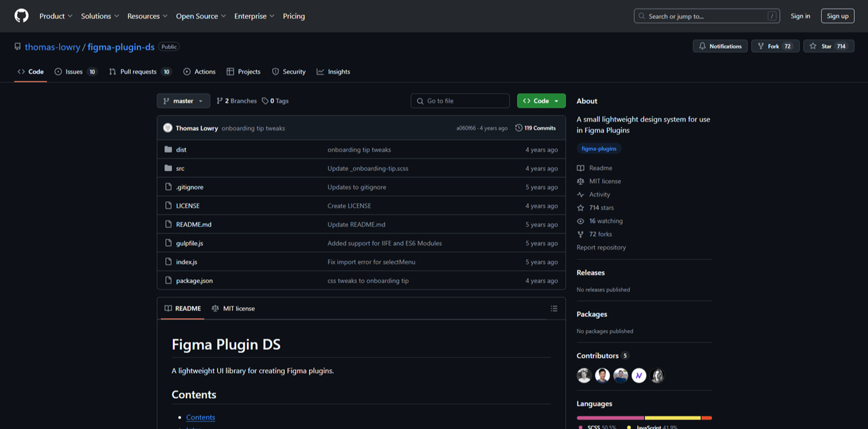Image resolution: width=868 pixels, height=429 pixels.
Task: Select the MIT license tab in file viewer
Action: [x=233, y=309]
